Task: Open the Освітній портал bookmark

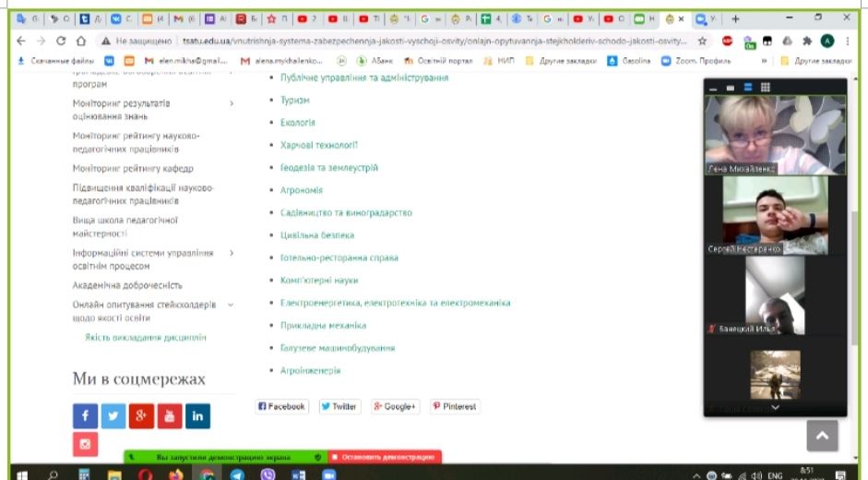Action: (439, 61)
